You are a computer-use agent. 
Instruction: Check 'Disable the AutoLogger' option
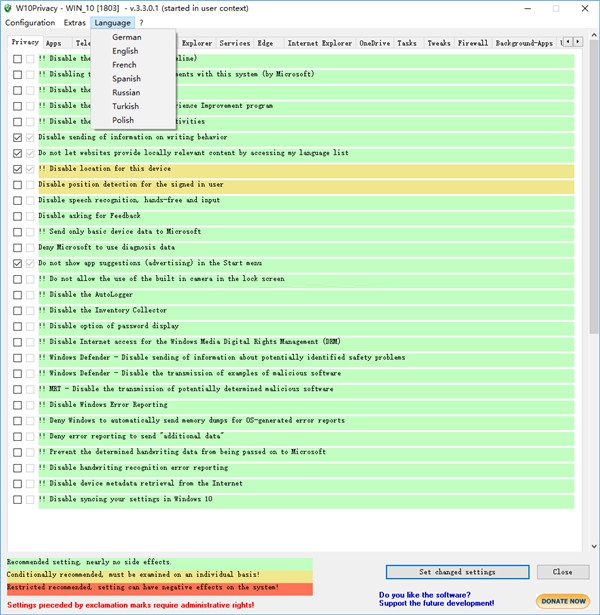coord(18,295)
